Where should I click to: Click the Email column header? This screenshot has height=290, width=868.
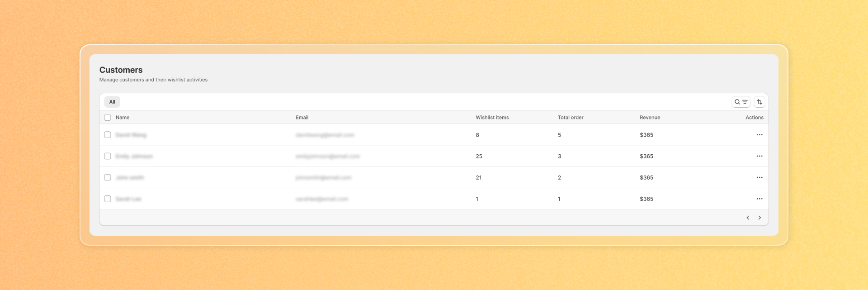(x=302, y=117)
